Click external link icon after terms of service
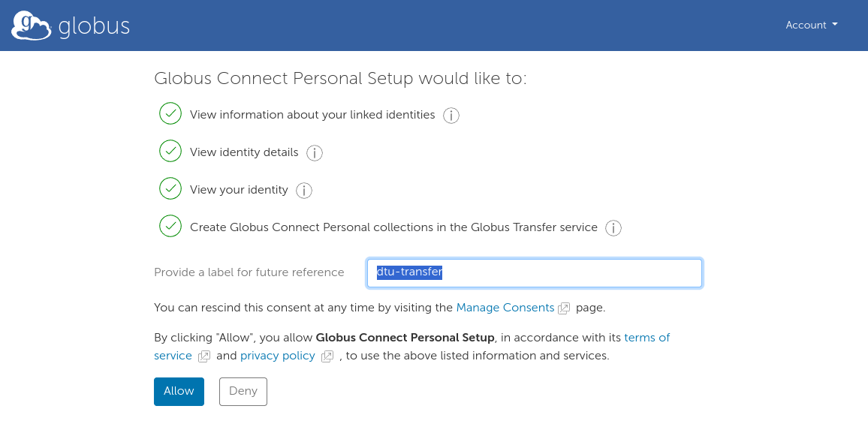The width and height of the screenshot is (868, 445). coord(204,356)
